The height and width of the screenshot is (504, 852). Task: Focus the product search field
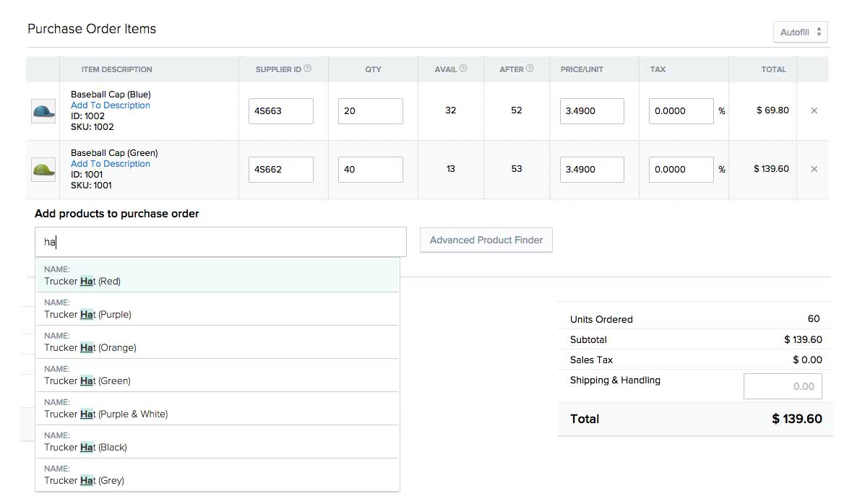tap(220, 242)
